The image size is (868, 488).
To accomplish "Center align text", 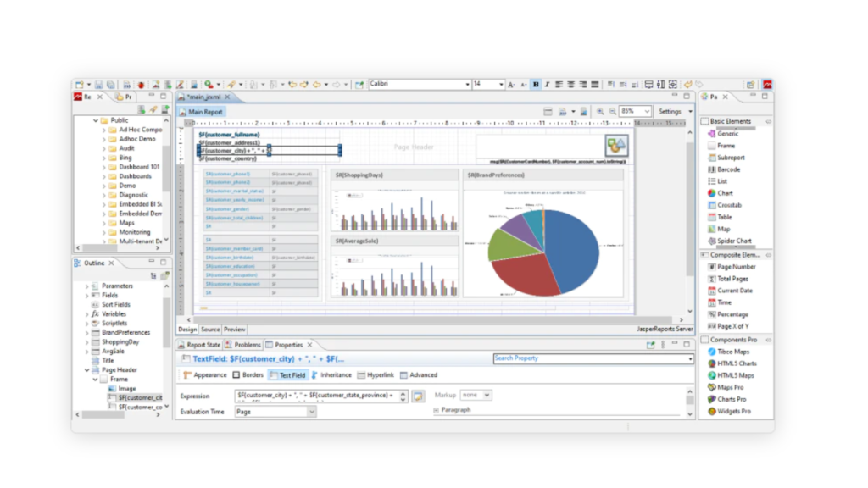I will (570, 85).
